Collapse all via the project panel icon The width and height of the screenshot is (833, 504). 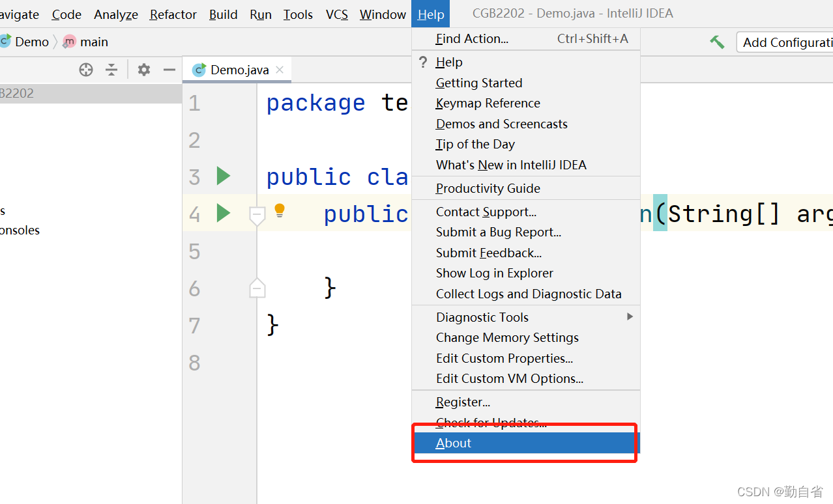click(111, 70)
